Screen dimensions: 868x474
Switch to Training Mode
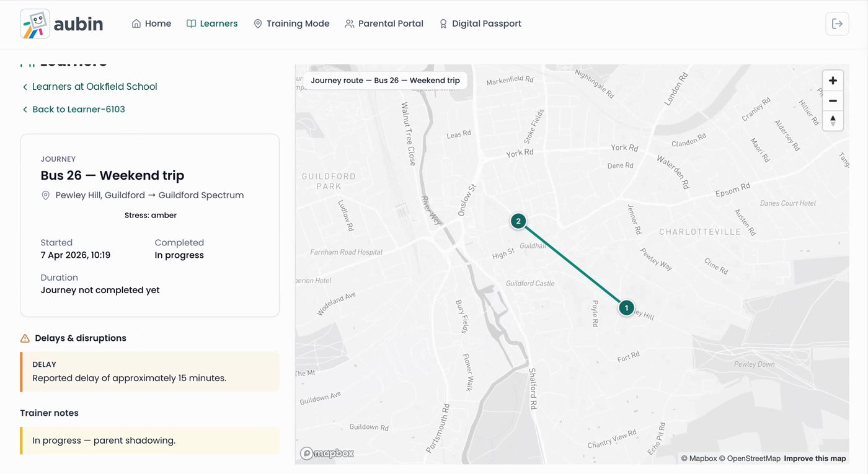[291, 24]
